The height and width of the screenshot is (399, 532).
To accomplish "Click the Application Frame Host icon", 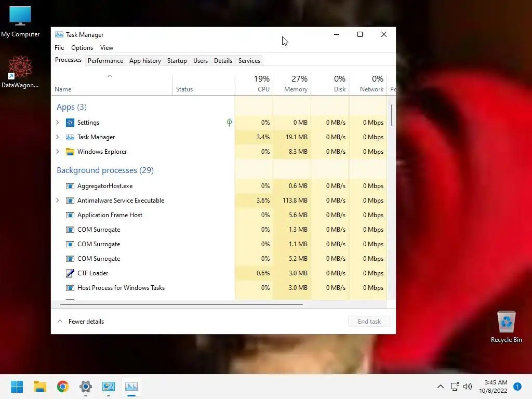I will (70, 215).
